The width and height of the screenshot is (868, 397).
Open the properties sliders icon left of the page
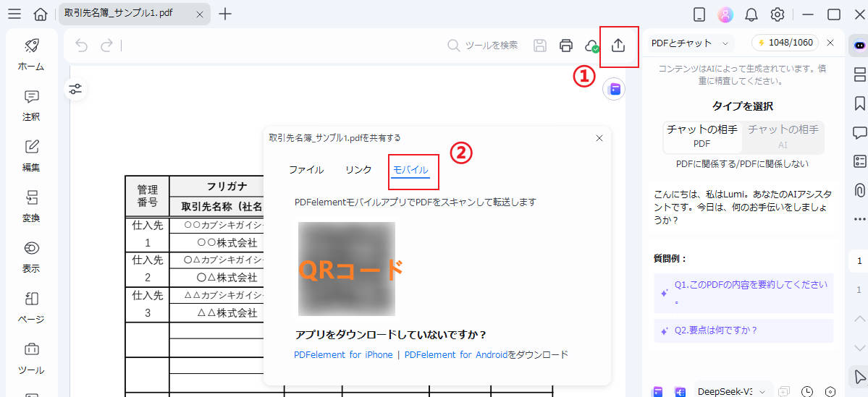pos(75,89)
